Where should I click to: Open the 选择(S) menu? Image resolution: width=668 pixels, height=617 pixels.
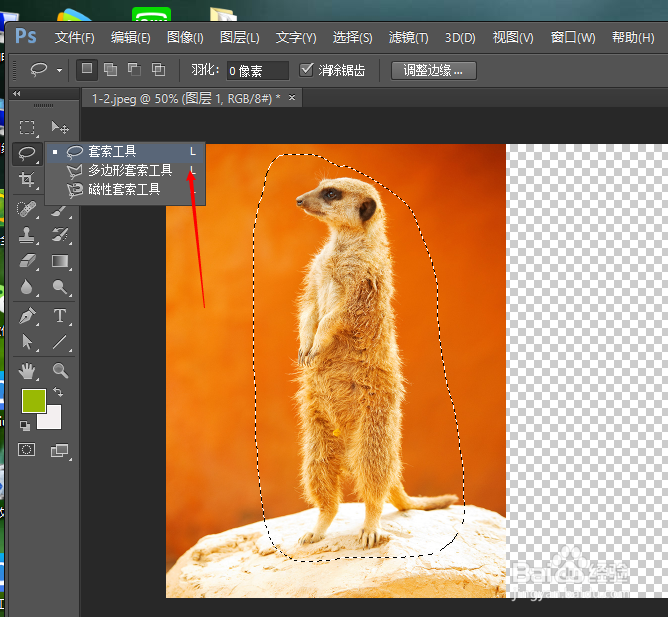[352, 37]
